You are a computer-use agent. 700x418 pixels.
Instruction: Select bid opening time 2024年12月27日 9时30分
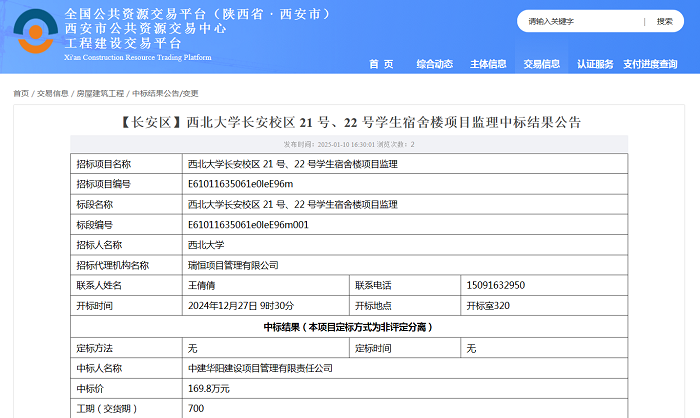click(241, 306)
